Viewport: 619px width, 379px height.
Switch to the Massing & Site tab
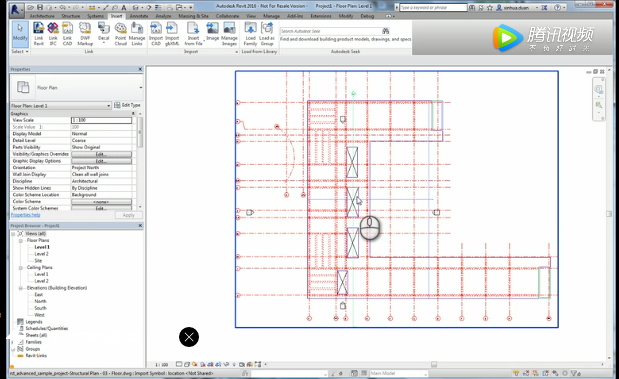(193, 16)
